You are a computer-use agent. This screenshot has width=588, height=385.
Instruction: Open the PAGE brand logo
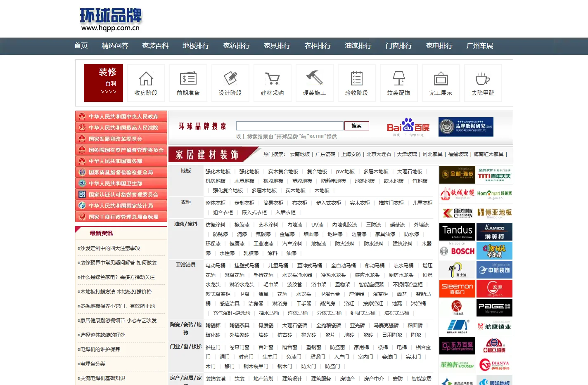[494, 307]
